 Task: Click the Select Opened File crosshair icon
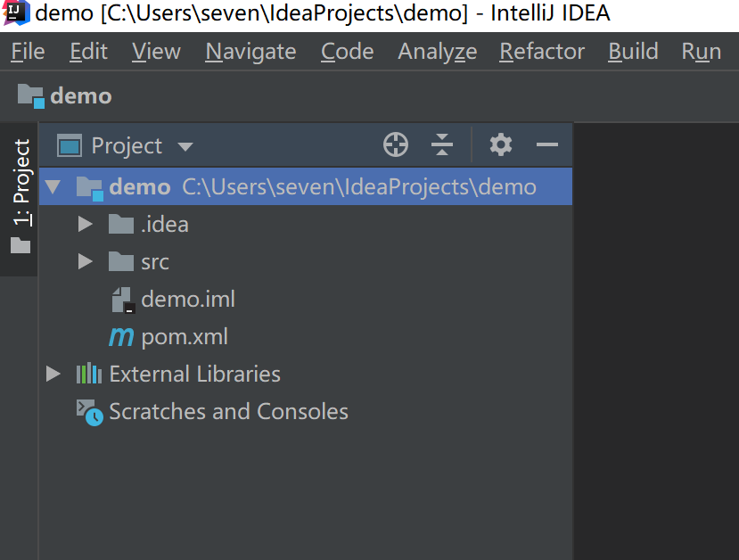[x=395, y=144]
